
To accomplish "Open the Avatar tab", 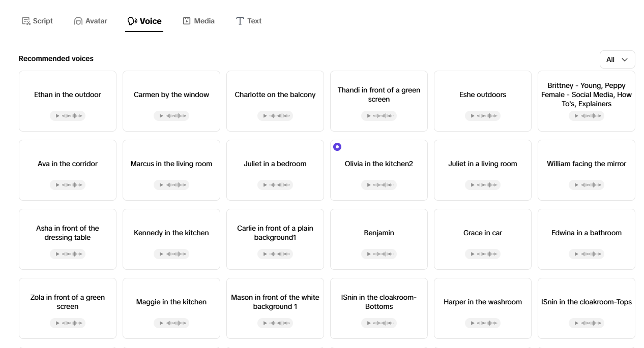I will 91,21.
